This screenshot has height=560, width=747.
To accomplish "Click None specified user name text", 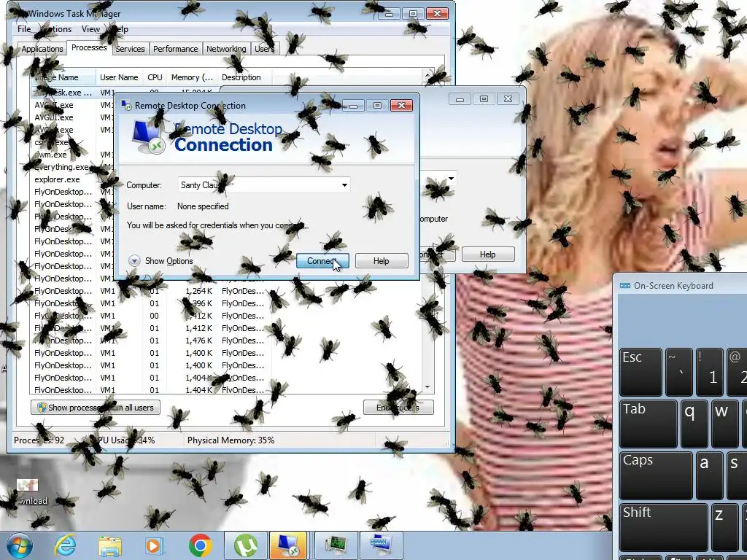I will (x=203, y=206).
